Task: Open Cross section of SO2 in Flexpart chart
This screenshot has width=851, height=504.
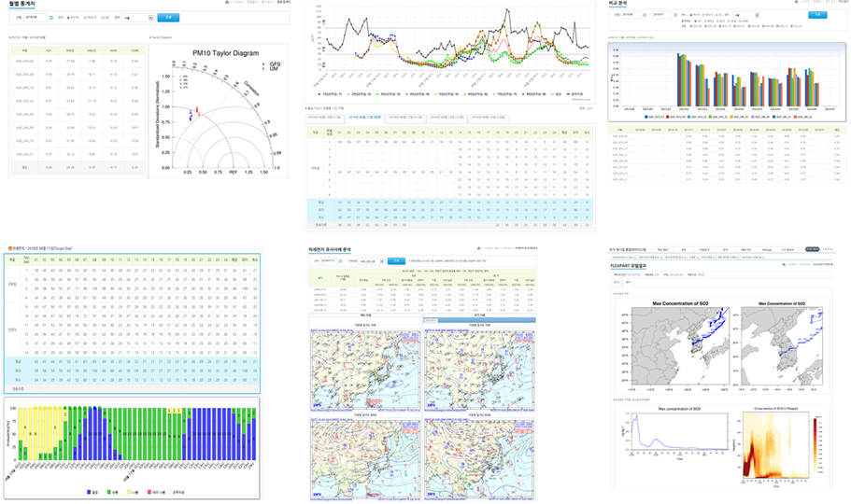Action: (780, 446)
